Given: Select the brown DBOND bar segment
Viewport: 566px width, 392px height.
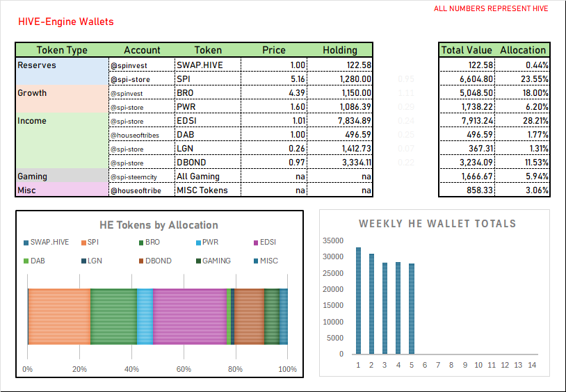Looking at the screenshot, I should click(250, 316).
